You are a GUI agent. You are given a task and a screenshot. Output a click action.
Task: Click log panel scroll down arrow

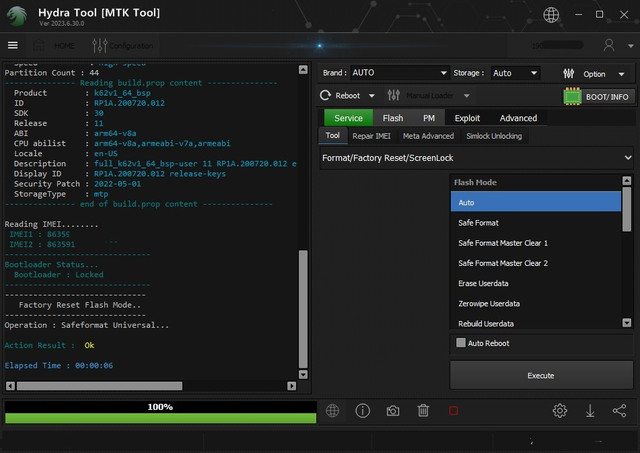[x=303, y=374]
